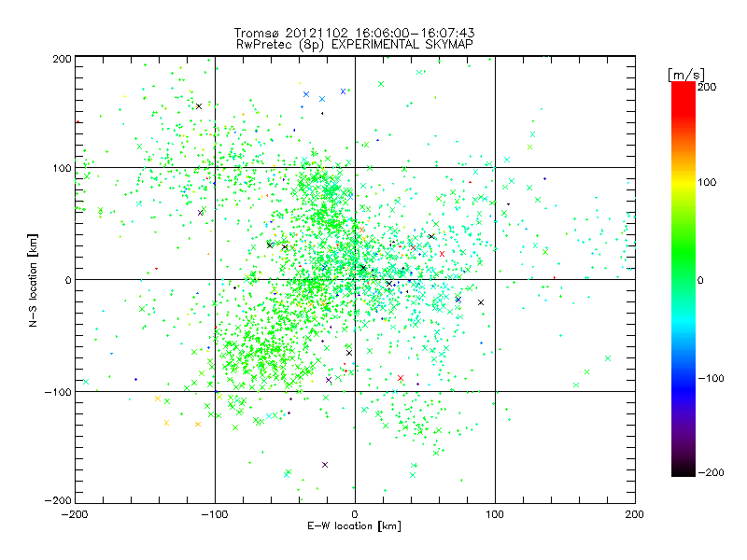The image size is (747, 560).
Task: Click the '[m/s]' colorbar unit label
Action: tap(686, 75)
